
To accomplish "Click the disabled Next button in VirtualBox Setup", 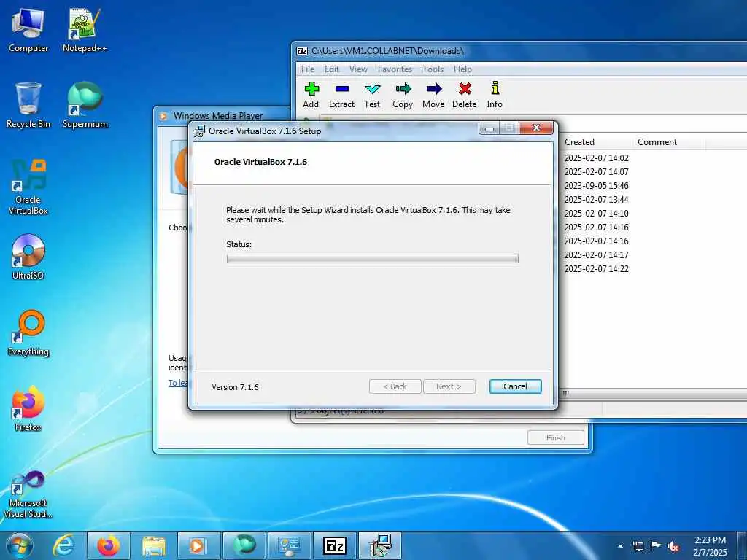I will tap(449, 386).
